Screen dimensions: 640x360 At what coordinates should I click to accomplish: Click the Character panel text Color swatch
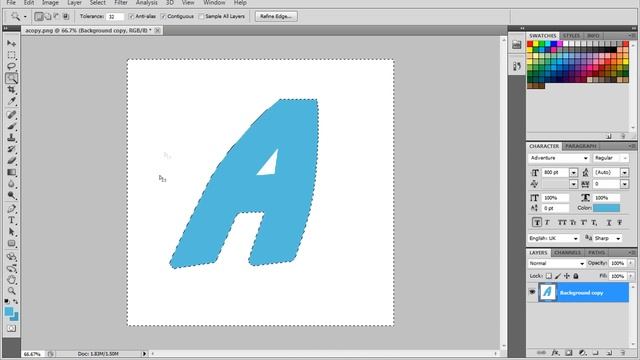coord(607,208)
